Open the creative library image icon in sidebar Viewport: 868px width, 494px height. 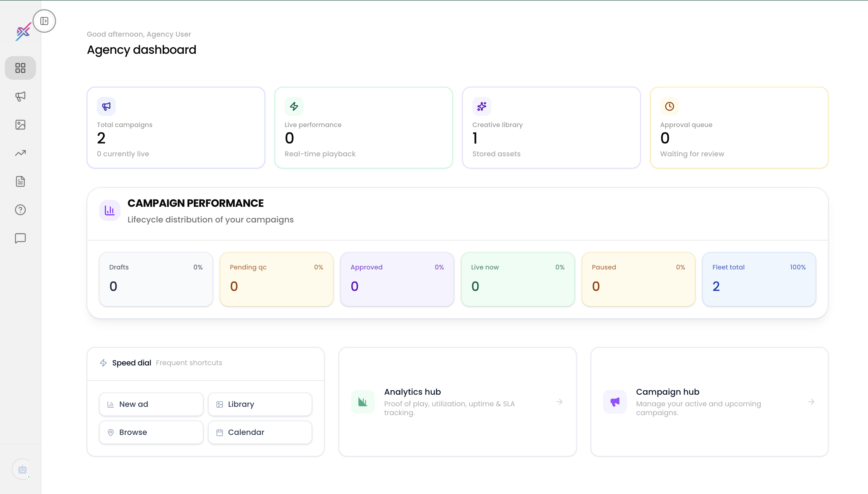coord(20,124)
